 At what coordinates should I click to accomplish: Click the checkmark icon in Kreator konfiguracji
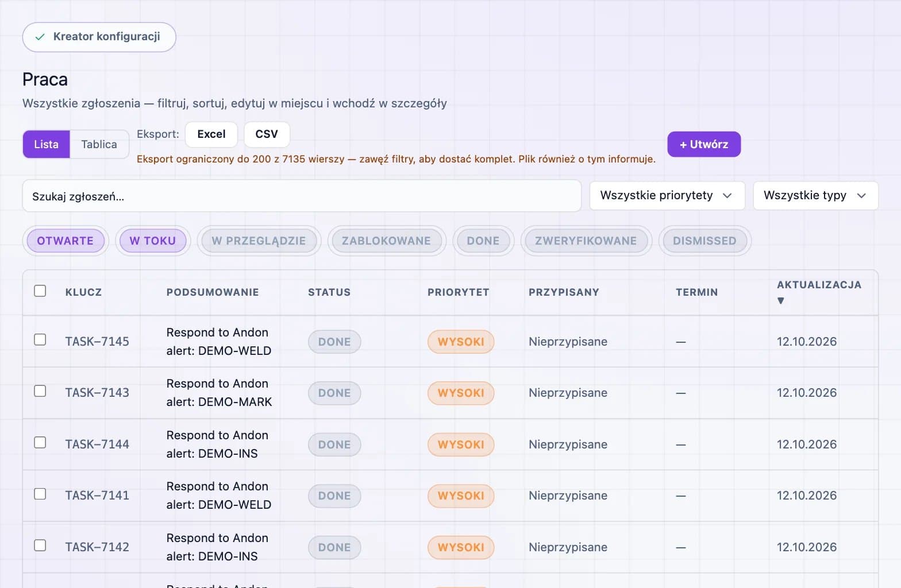click(x=40, y=37)
